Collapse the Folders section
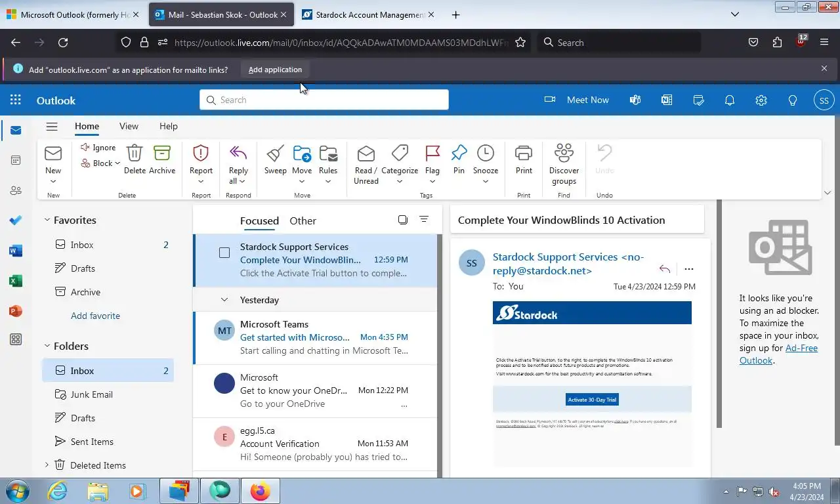 point(47,346)
